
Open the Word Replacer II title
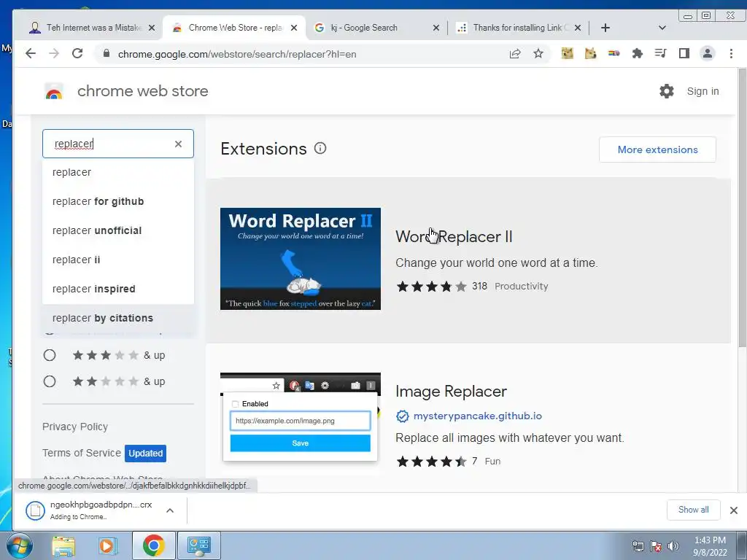tap(454, 237)
